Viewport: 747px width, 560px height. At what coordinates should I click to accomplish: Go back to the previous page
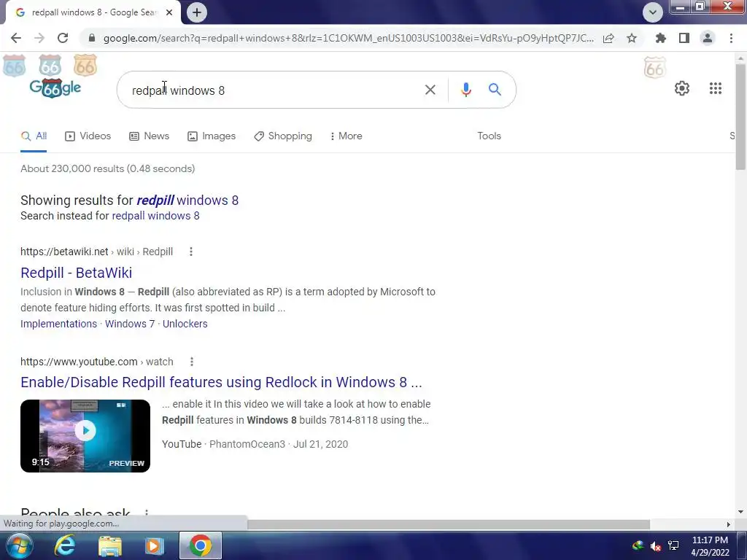[16, 38]
